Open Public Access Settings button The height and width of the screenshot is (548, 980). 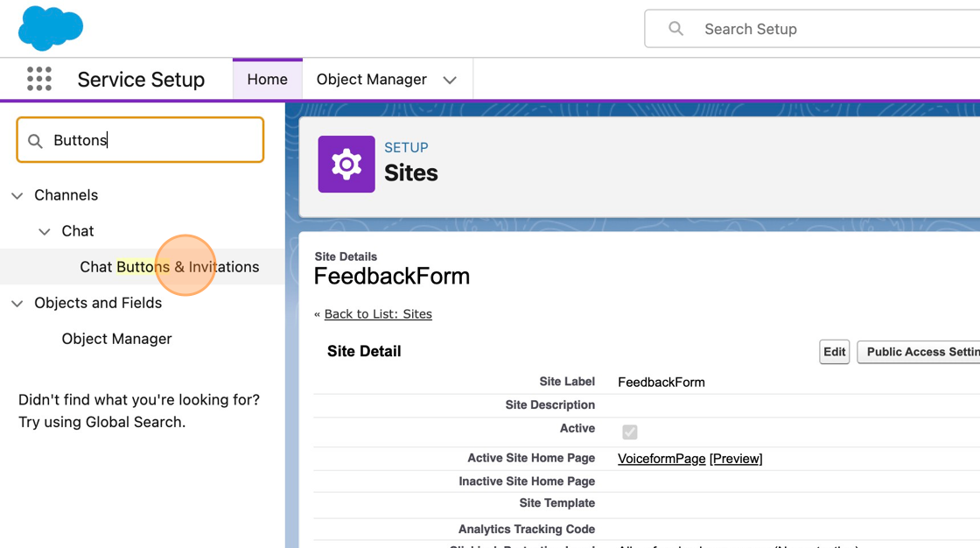tap(920, 352)
